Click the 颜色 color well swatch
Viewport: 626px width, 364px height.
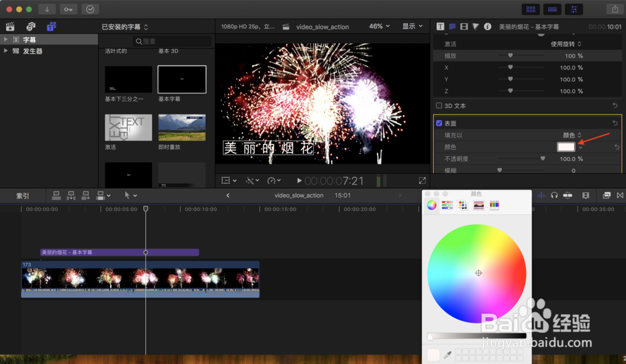(x=566, y=147)
